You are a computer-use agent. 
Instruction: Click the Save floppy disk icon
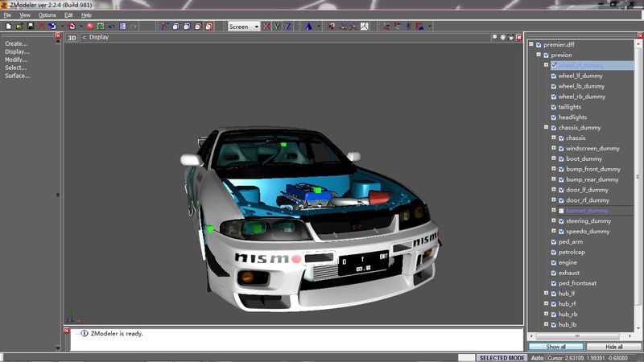31,27
